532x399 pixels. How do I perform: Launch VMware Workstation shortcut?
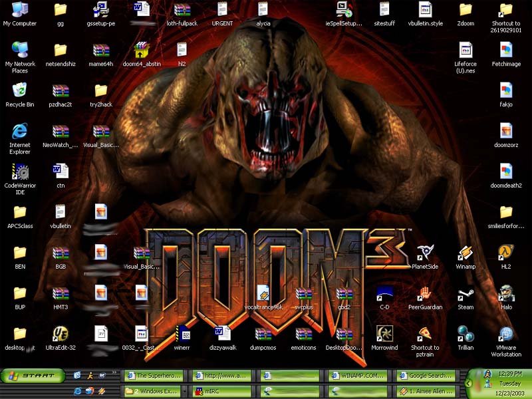coord(506,341)
